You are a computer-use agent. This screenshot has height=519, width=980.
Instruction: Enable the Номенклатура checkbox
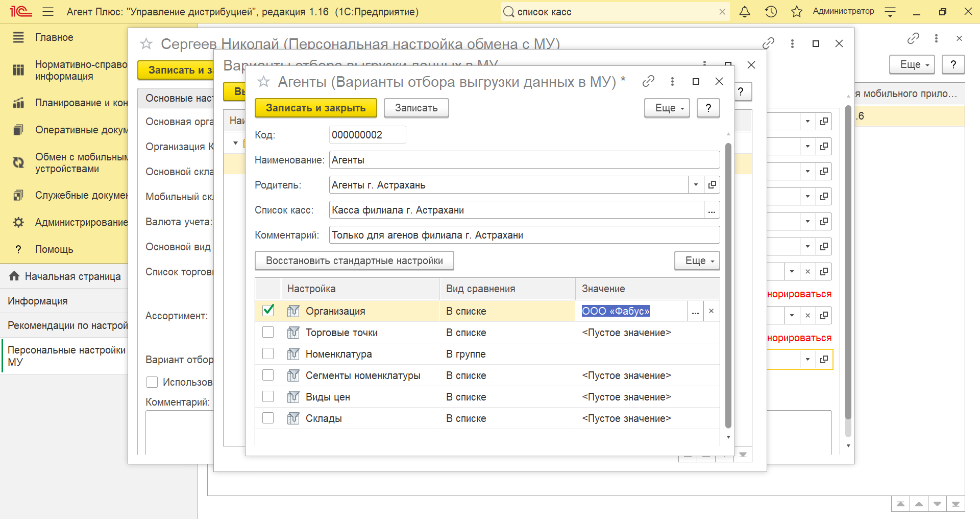pyautogui.click(x=268, y=353)
